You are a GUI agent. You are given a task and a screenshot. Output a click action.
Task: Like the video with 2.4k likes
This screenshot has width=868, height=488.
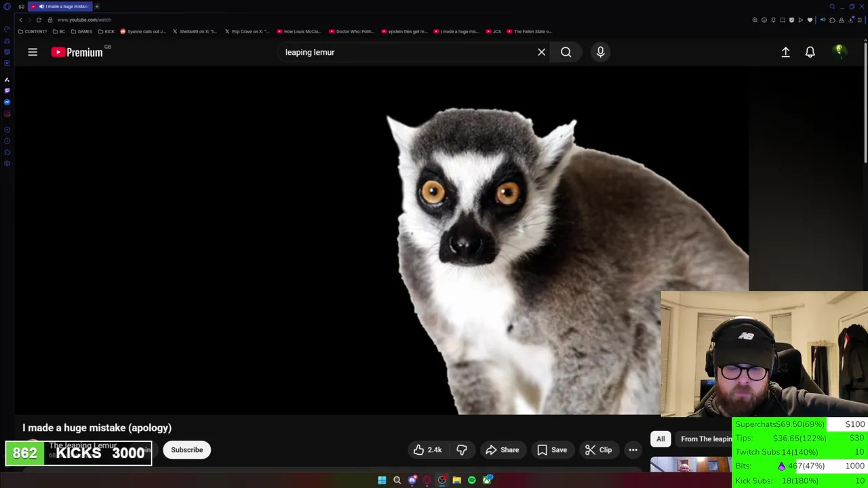[x=427, y=449]
